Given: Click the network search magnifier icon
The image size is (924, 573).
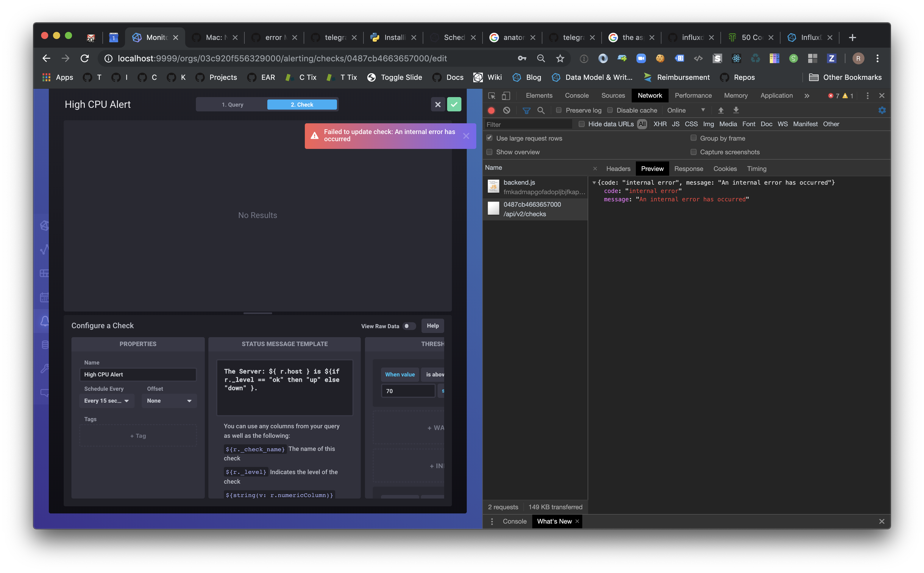Looking at the screenshot, I should (541, 110).
